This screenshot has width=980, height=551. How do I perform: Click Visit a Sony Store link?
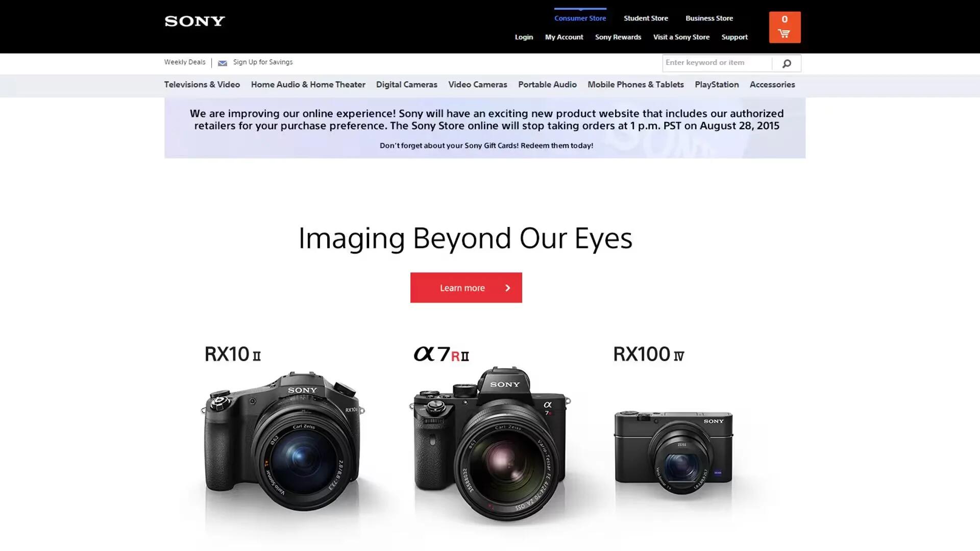[x=681, y=37]
